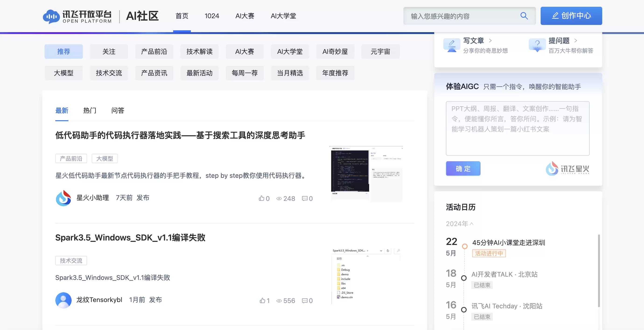This screenshot has width=644, height=330.
Task: Click timeline marker for 16 May event
Action: point(464,309)
